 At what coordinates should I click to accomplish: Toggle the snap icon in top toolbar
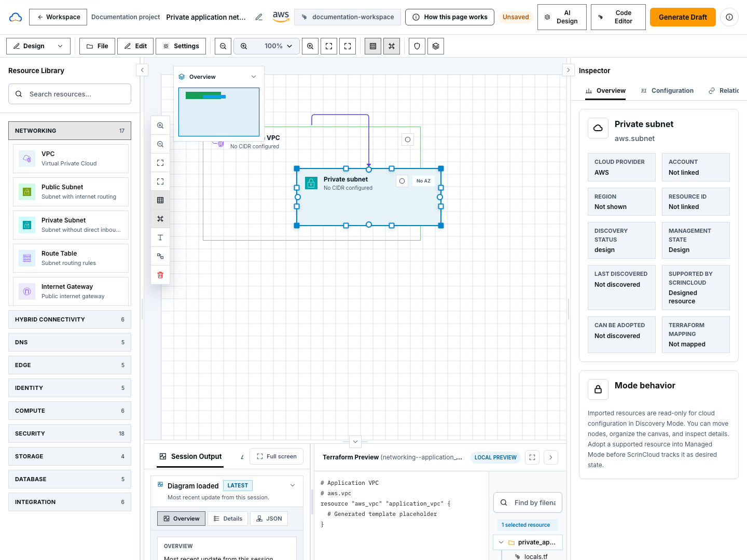(392, 46)
